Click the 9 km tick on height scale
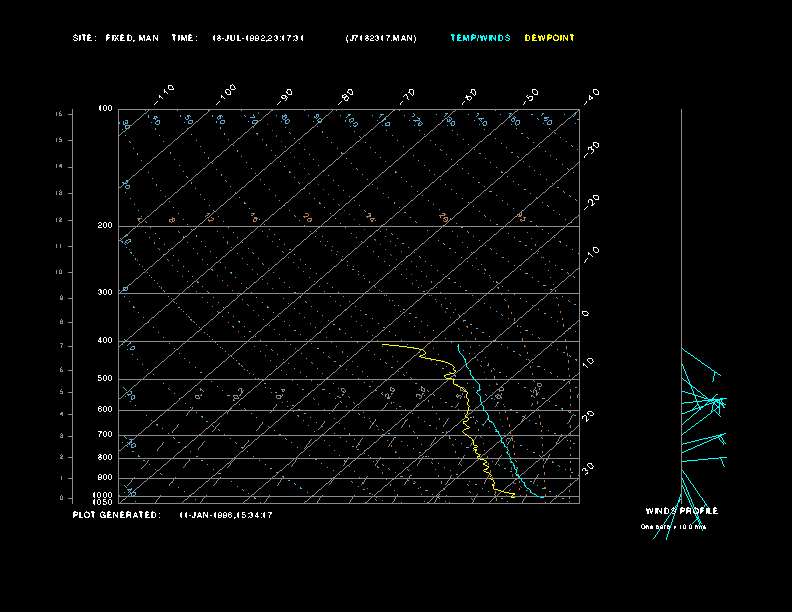The height and width of the screenshot is (612, 792). tap(62, 298)
